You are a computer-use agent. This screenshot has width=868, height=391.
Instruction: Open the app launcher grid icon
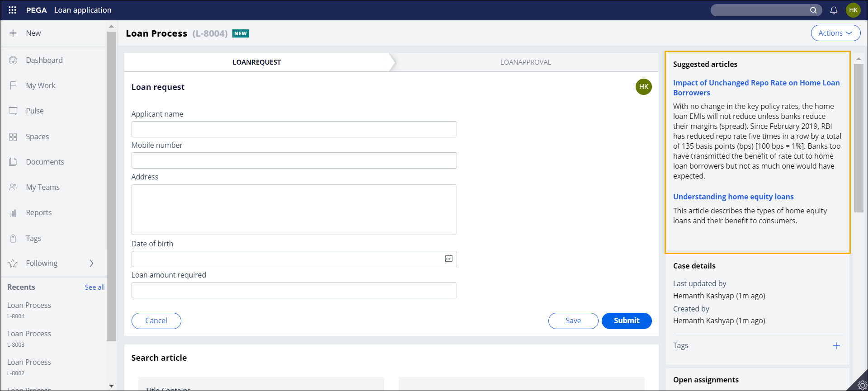point(13,10)
